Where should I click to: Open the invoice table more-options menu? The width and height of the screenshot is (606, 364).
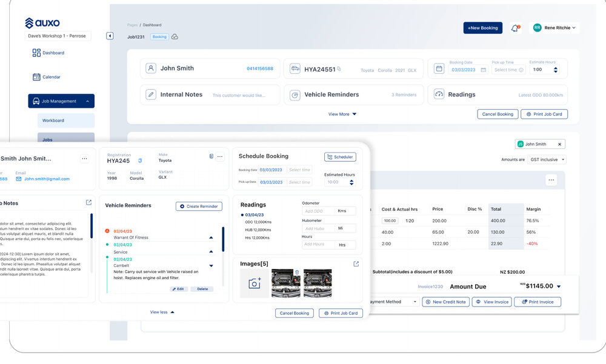551,180
